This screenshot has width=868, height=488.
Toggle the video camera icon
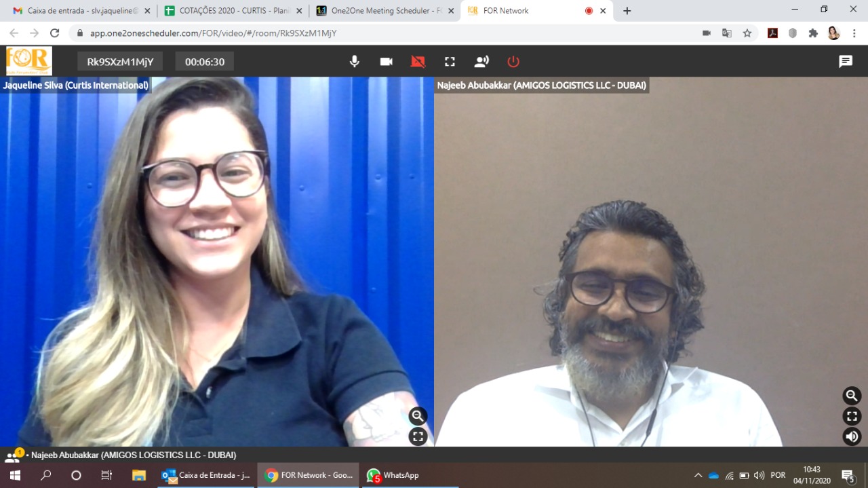tap(386, 62)
